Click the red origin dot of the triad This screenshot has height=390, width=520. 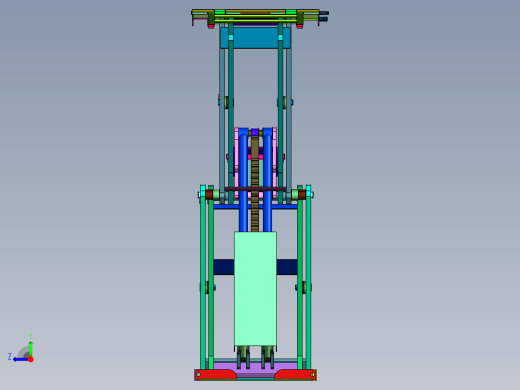[x=31, y=359]
